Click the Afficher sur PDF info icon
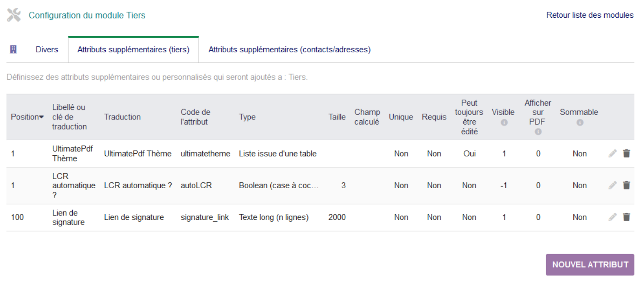The height and width of the screenshot is (296, 644). coord(538,132)
